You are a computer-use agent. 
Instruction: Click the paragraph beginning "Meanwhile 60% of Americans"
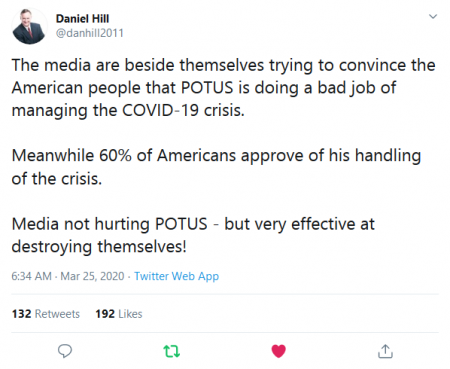(217, 167)
